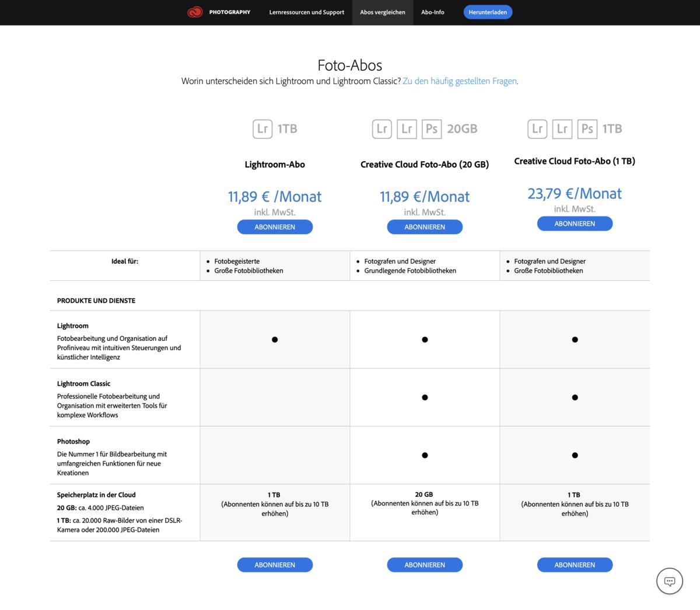This screenshot has height=610, width=700.
Task: Open Lernressourcen und Support menu
Action: pyautogui.click(x=307, y=12)
